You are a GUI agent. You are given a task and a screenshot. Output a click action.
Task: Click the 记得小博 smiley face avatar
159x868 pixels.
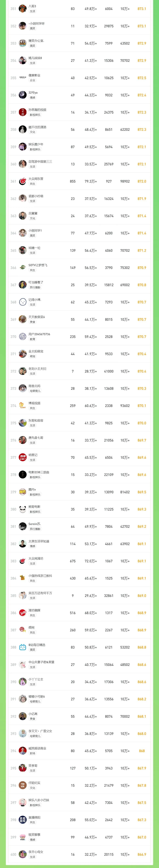(x=23, y=302)
